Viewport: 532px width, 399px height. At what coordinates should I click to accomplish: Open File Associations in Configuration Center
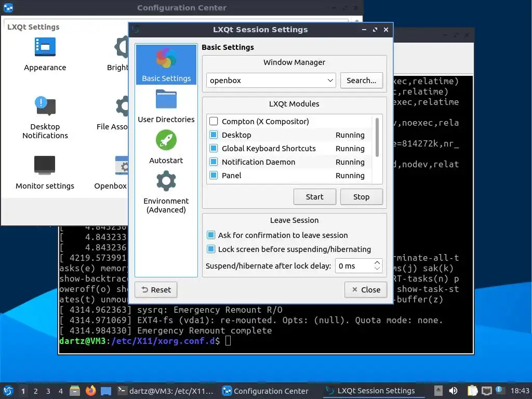(112, 114)
